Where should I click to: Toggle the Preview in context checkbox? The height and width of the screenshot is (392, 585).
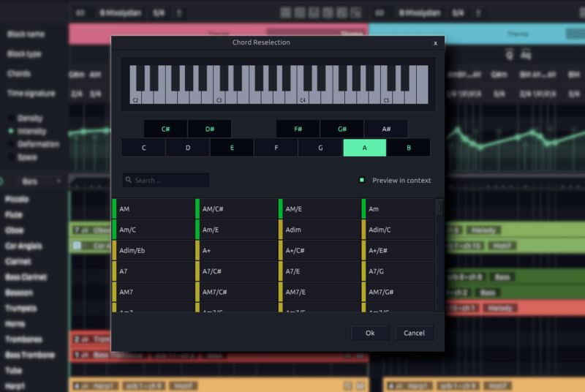pyautogui.click(x=361, y=180)
